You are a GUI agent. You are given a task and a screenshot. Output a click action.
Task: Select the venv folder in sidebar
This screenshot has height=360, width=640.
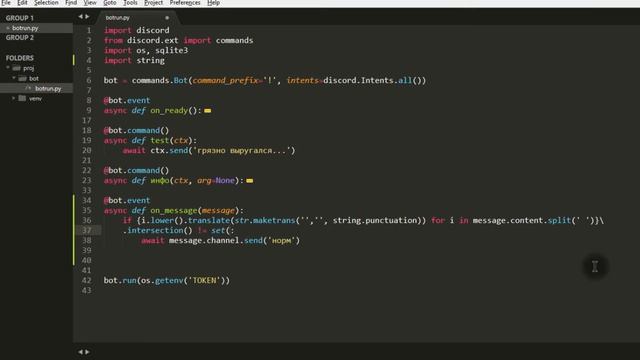pos(36,98)
